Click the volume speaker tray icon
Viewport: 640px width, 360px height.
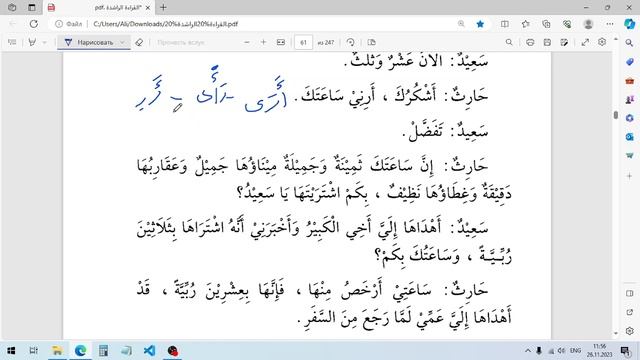(562, 351)
